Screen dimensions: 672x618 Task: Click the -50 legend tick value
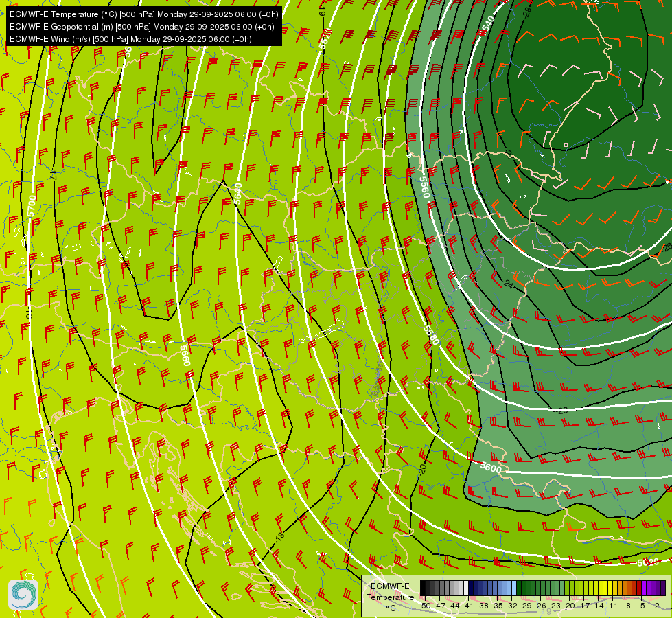click(425, 606)
